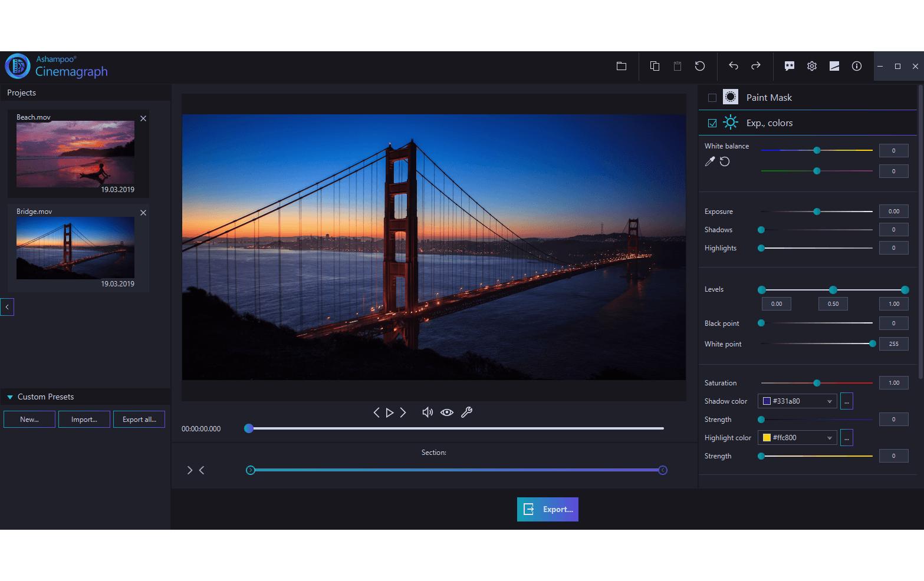Select the Bridge.mov project thumbnail
Image resolution: width=924 pixels, height=581 pixels.
75,247
